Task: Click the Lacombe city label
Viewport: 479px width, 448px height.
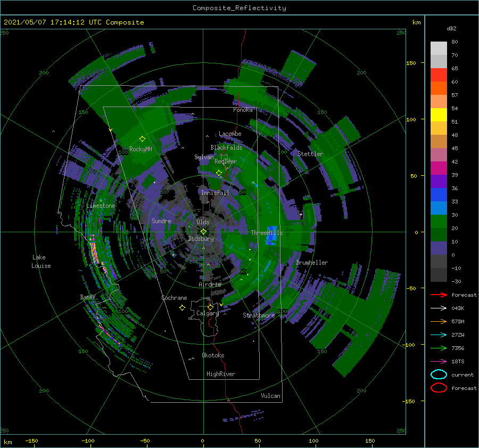Action: pos(230,134)
